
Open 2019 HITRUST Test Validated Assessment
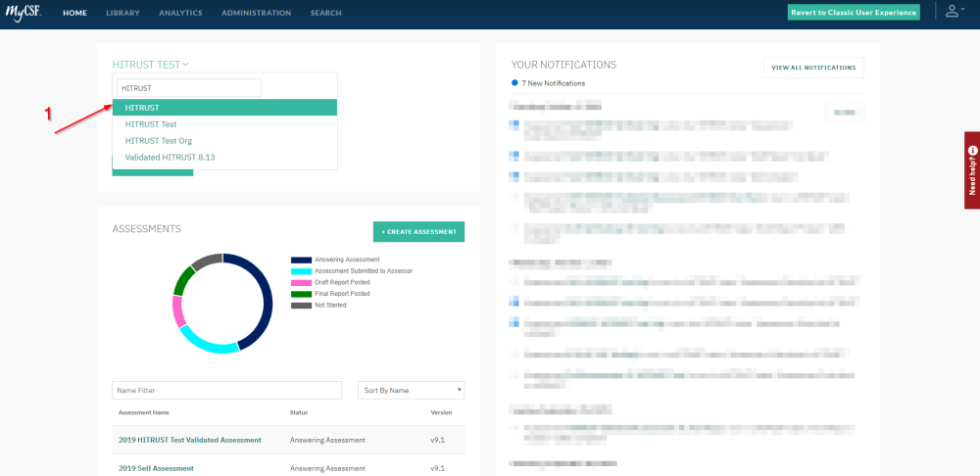click(190, 441)
